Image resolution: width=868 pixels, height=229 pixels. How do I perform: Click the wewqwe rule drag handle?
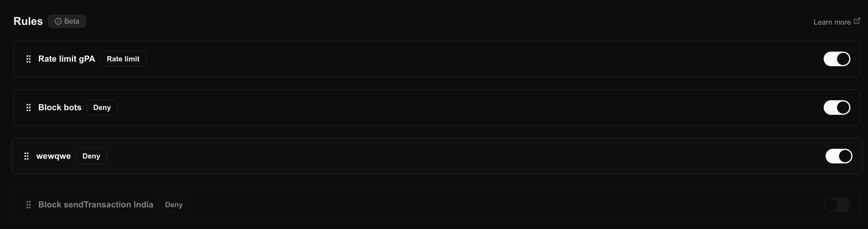pos(27,156)
